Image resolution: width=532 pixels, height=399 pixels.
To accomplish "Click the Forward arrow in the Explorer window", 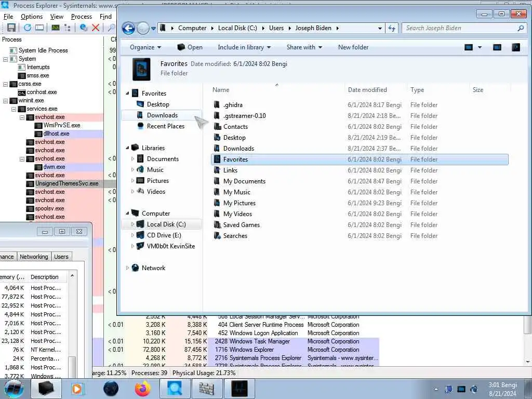I will 143,28.
